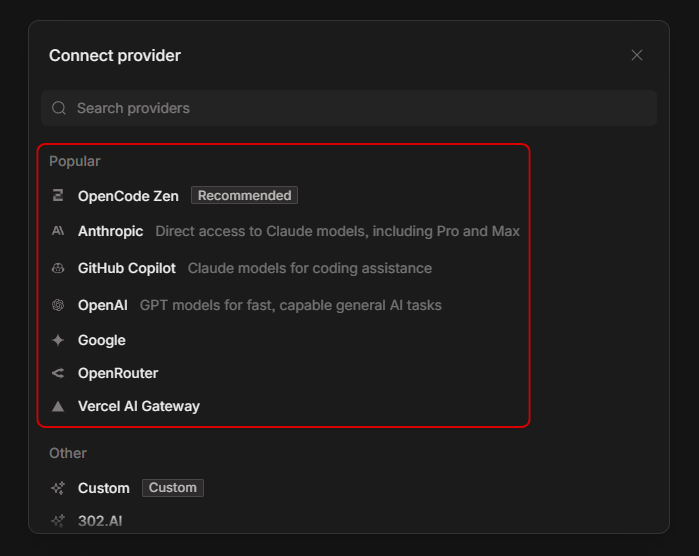Click the Vercel triangle icon
Image resolution: width=699 pixels, height=556 pixels.
click(58, 406)
